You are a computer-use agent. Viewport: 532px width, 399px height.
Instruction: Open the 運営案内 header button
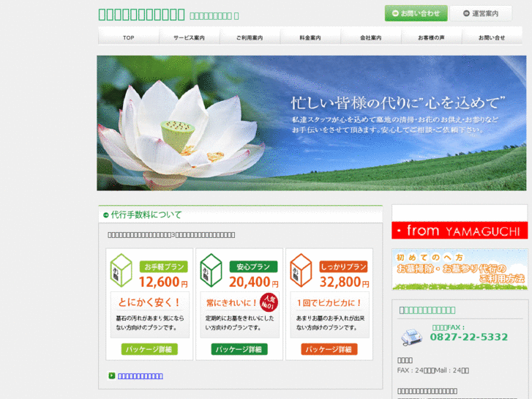click(x=481, y=13)
